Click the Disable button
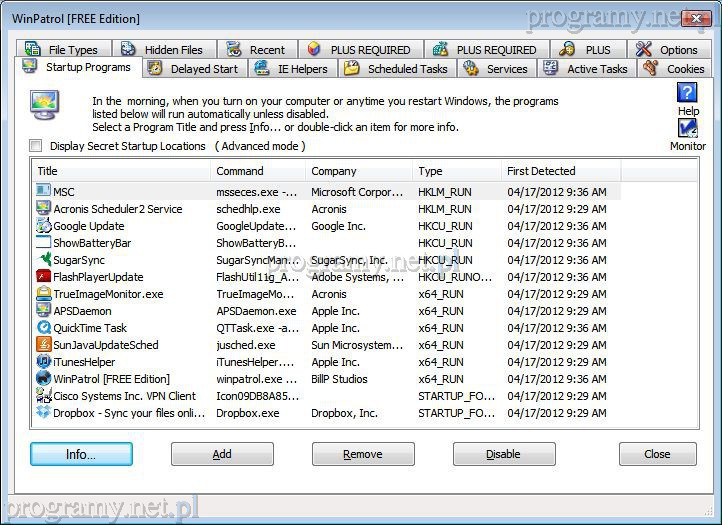722x525 pixels. click(503, 454)
